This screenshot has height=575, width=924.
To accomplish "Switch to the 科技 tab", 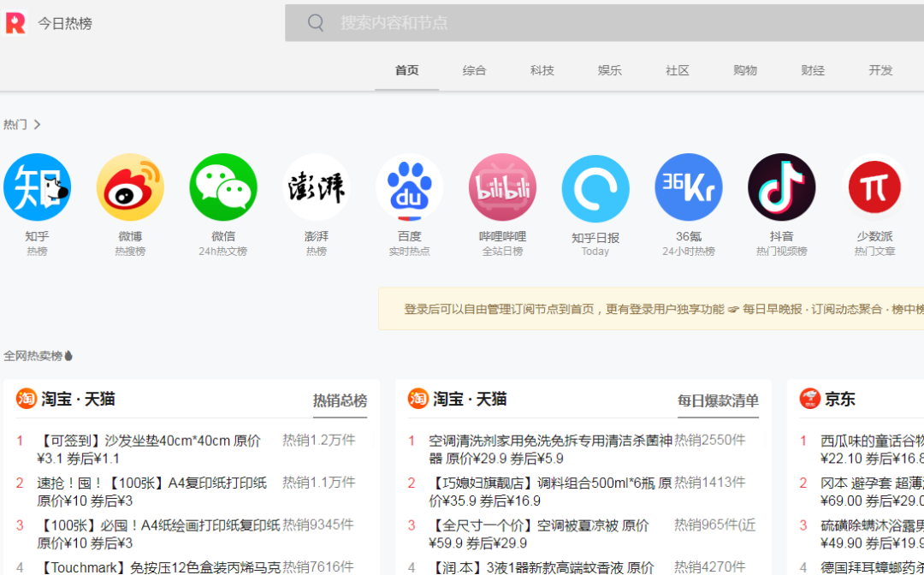I will click(542, 71).
